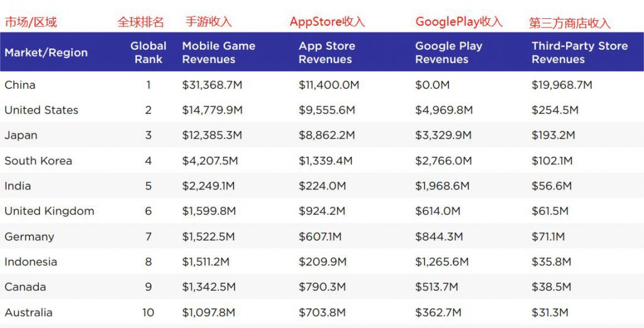Select the South Korea market cell
The height and width of the screenshot is (328, 644).
tap(38, 161)
